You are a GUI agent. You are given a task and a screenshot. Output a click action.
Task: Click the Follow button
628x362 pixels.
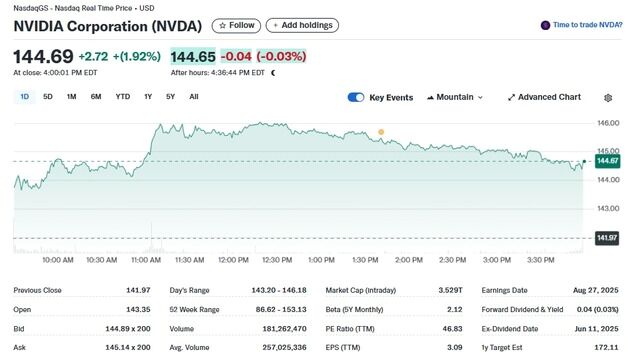pyautogui.click(x=236, y=26)
